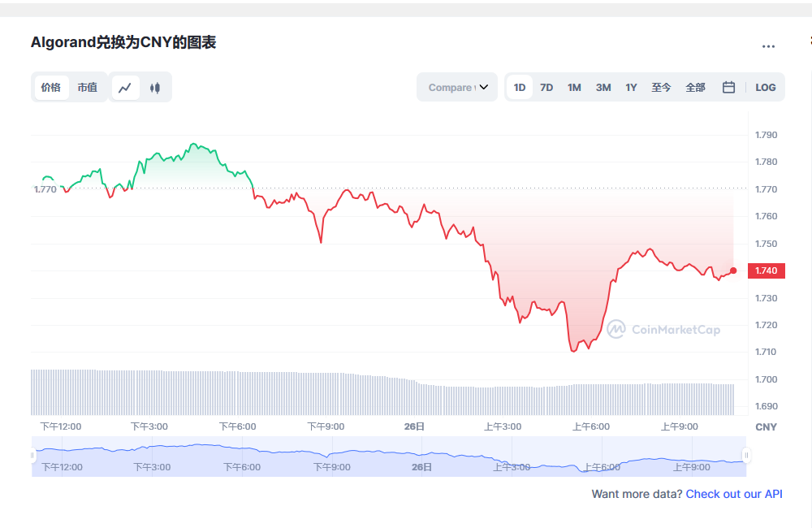Open the calendar date range picker
This screenshot has width=812, height=528.
tap(728, 88)
